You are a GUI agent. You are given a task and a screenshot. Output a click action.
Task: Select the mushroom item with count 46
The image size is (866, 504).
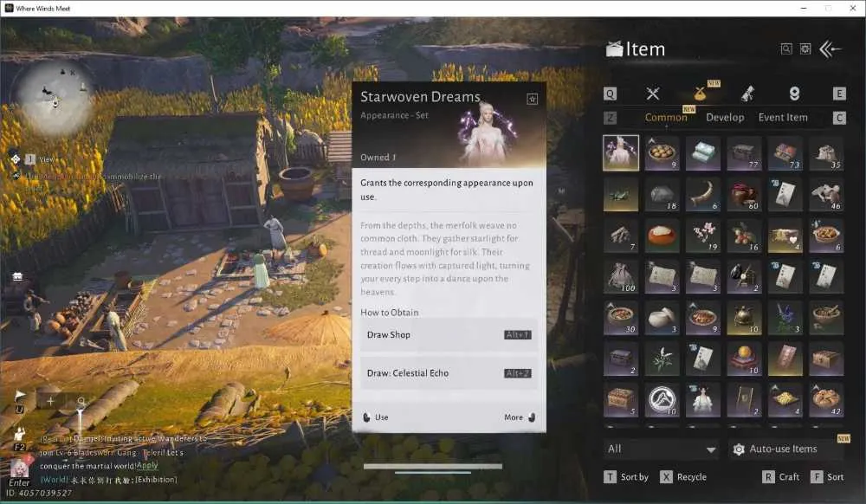click(x=826, y=194)
